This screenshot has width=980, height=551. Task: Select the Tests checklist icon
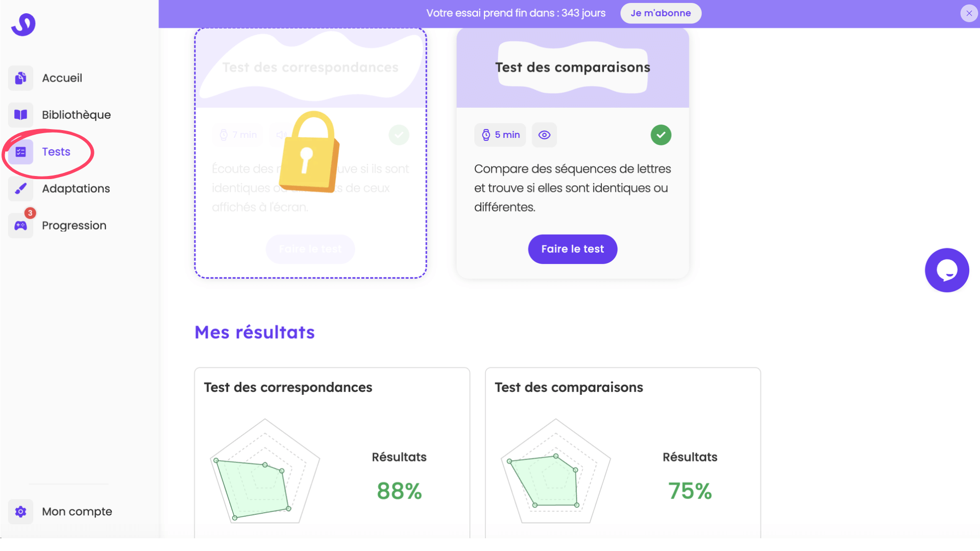point(20,152)
